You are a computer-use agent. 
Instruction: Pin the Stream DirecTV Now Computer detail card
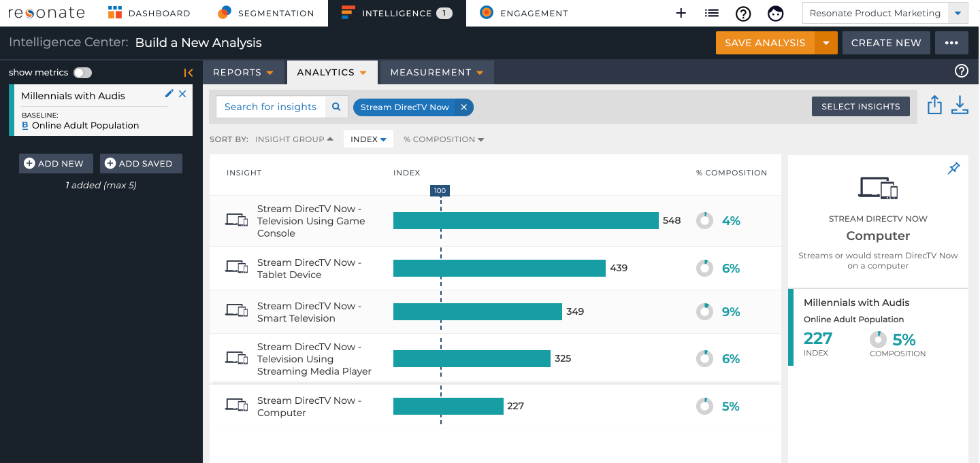click(x=953, y=169)
